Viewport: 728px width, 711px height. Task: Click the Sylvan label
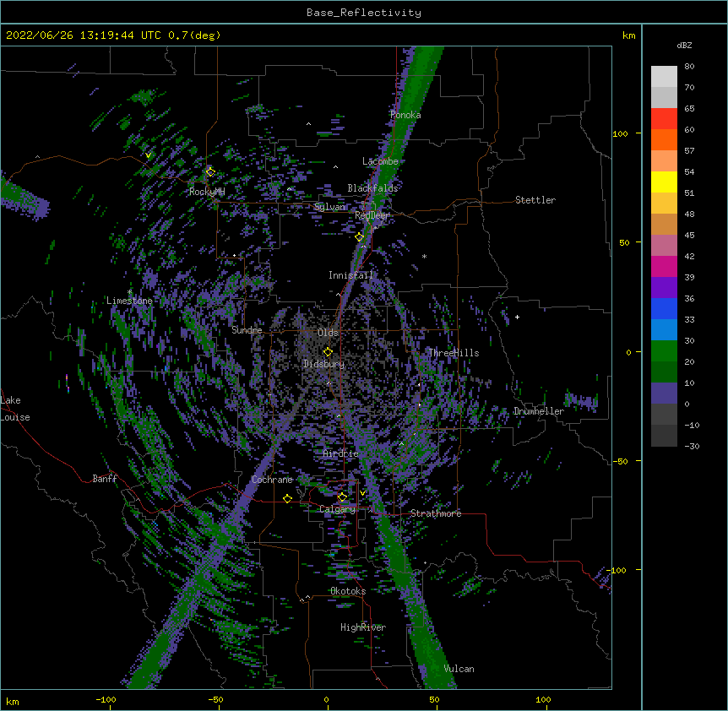click(x=329, y=207)
